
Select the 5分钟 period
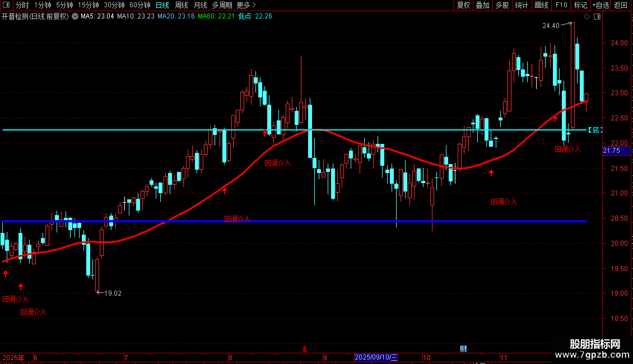(64, 5)
